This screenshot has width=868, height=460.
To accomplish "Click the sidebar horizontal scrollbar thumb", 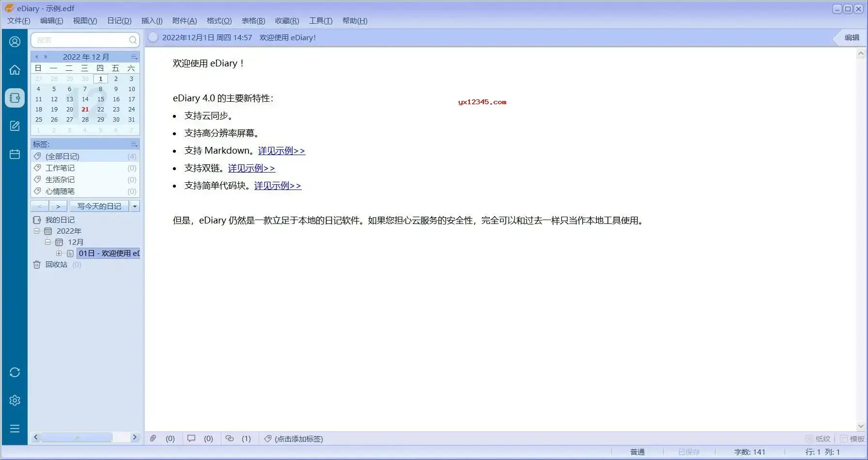I will point(77,437).
